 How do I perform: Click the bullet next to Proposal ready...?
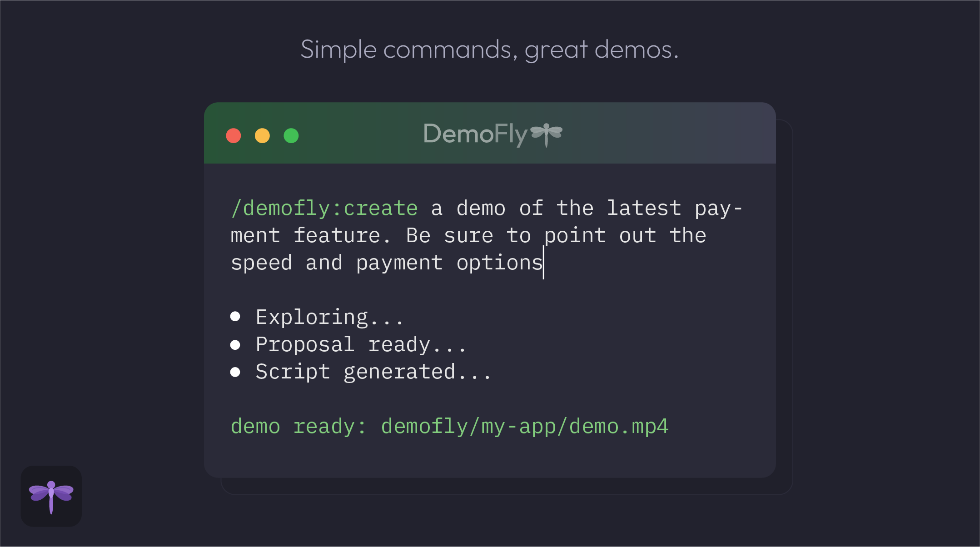click(236, 344)
